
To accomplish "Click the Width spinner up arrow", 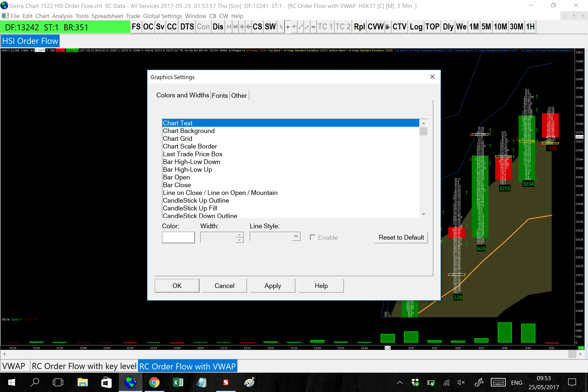I will 239,235.
